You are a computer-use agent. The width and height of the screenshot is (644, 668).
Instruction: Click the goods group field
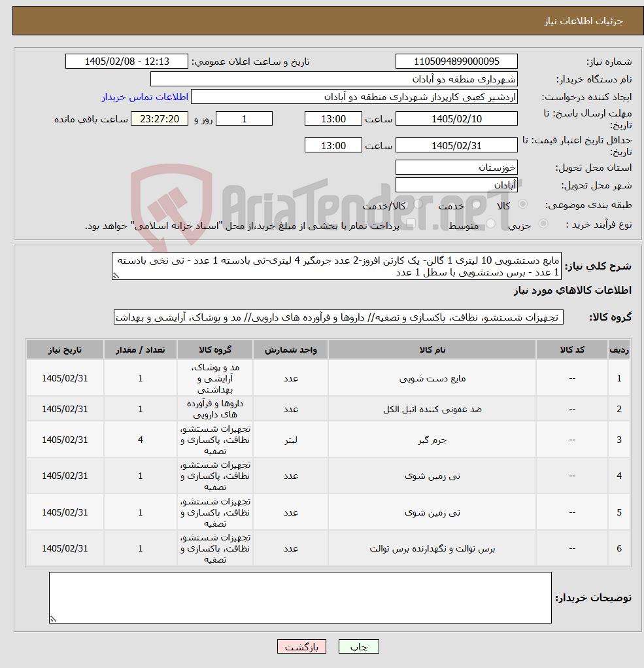pyautogui.click(x=339, y=317)
